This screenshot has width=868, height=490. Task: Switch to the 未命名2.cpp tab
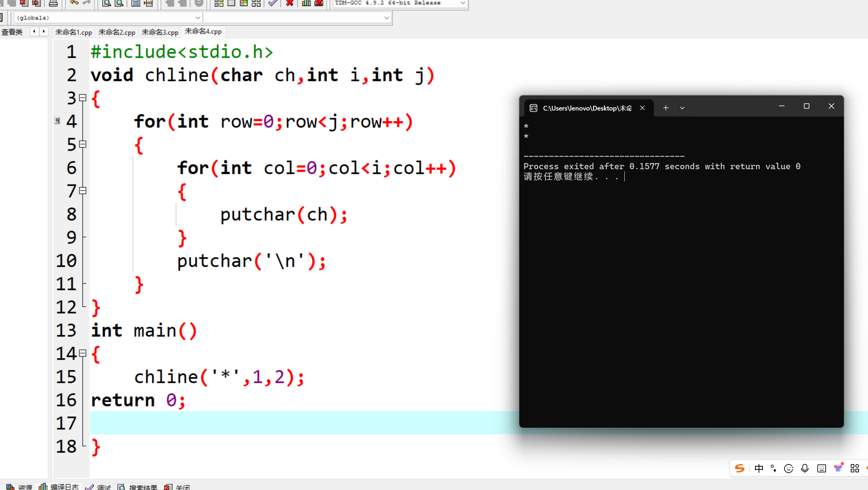click(x=117, y=32)
